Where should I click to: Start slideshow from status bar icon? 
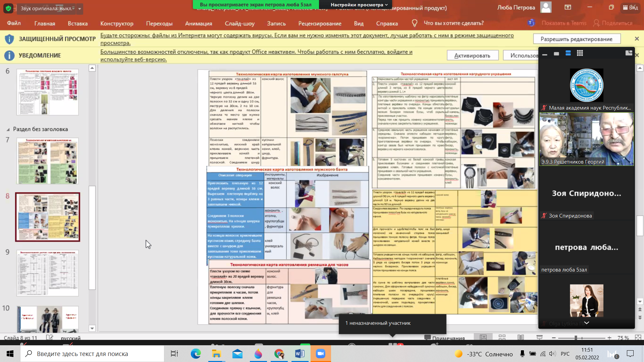pos(539,338)
